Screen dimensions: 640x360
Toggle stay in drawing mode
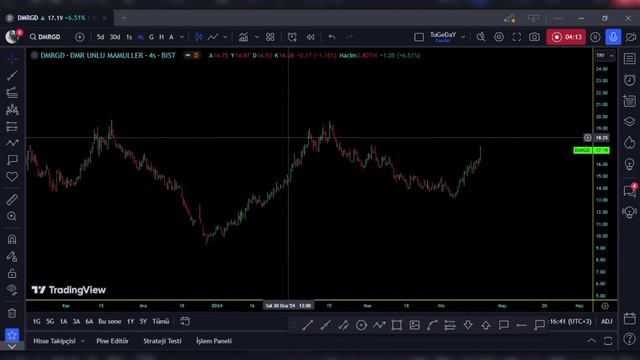(12, 256)
